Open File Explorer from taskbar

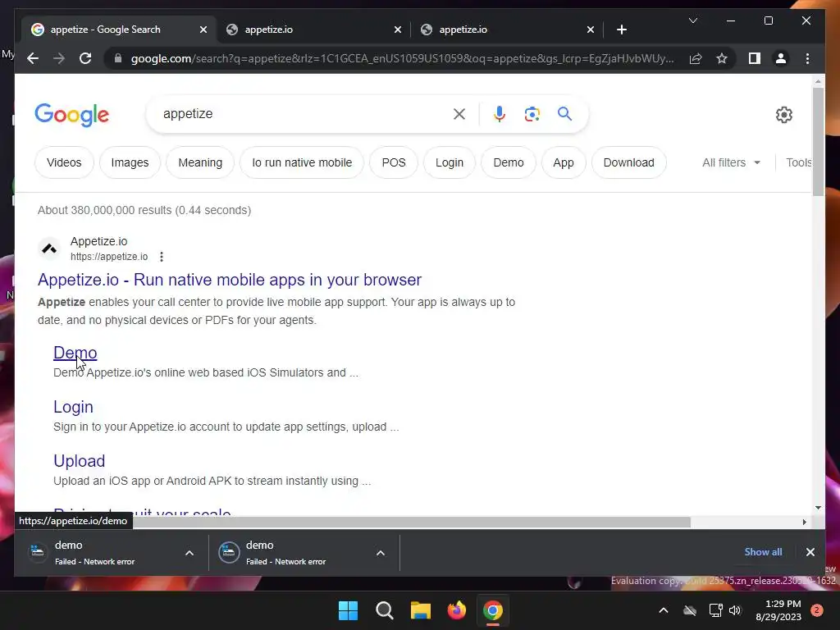[421, 610]
